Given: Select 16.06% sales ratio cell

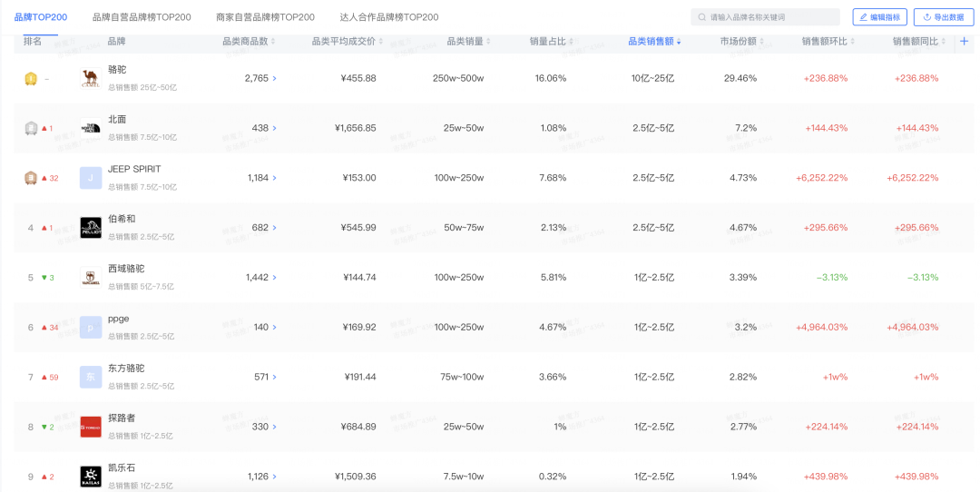Looking at the screenshot, I should pyautogui.click(x=551, y=79).
